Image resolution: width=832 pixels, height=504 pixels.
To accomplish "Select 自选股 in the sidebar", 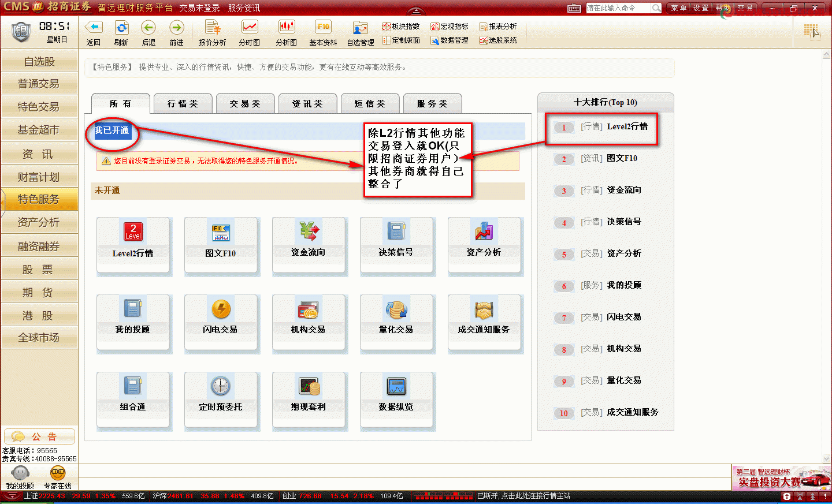I will (x=39, y=61).
